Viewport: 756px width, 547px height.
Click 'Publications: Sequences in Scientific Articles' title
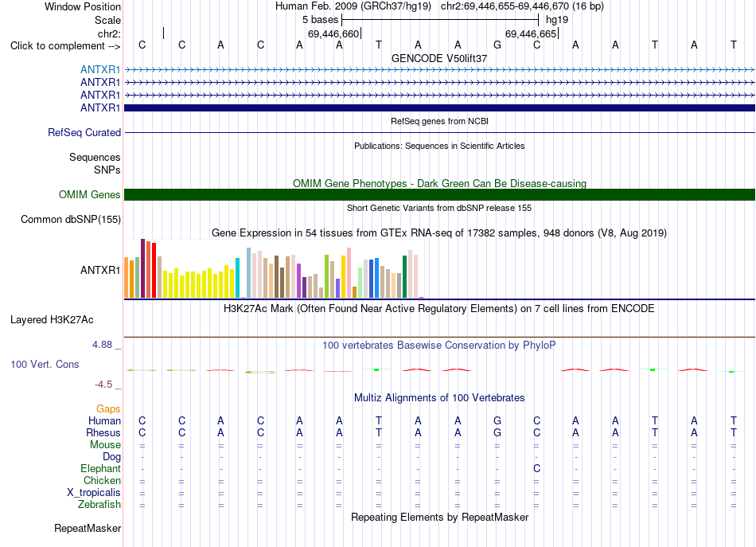coord(439,146)
